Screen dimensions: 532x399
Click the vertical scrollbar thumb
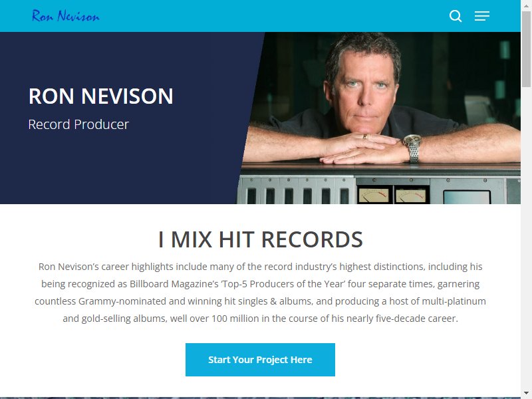coord(526,49)
